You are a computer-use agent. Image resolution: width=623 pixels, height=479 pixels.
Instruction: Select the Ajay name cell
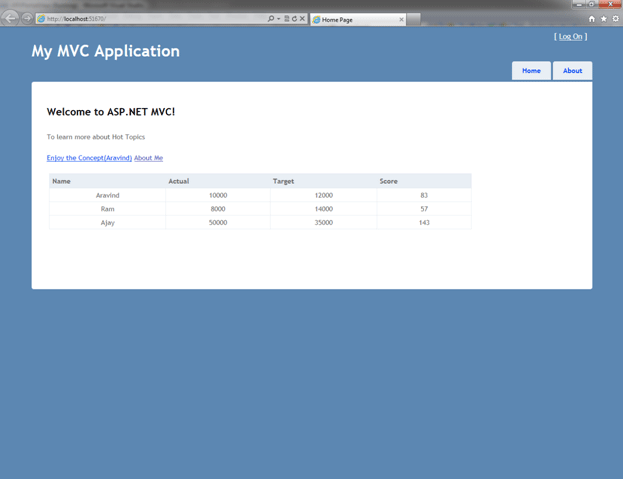[108, 223]
